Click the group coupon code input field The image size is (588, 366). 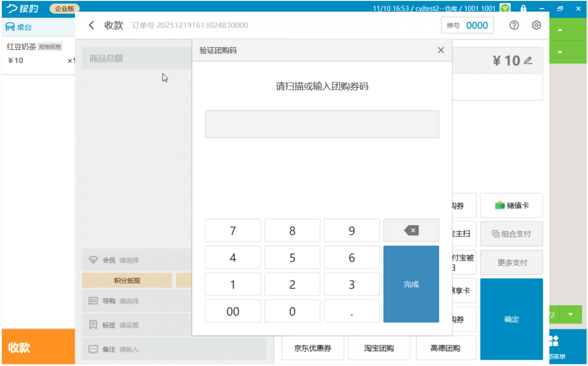click(x=322, y=124)
